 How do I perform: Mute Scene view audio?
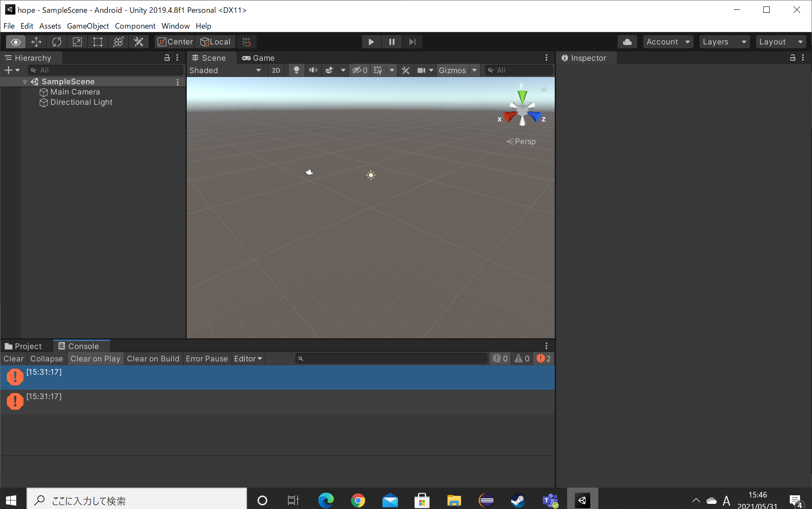[x=313, y=70]
